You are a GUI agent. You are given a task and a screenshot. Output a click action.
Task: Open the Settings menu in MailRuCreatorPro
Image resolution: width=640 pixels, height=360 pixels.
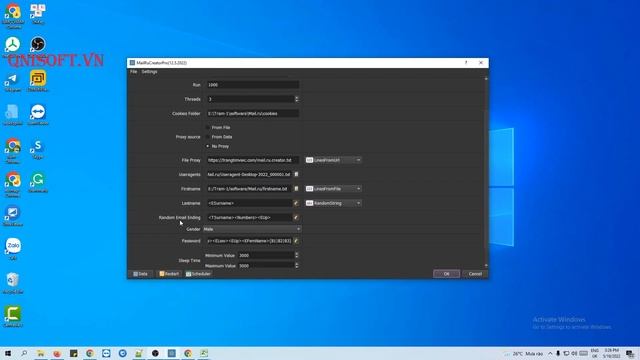tap(149, 72)
